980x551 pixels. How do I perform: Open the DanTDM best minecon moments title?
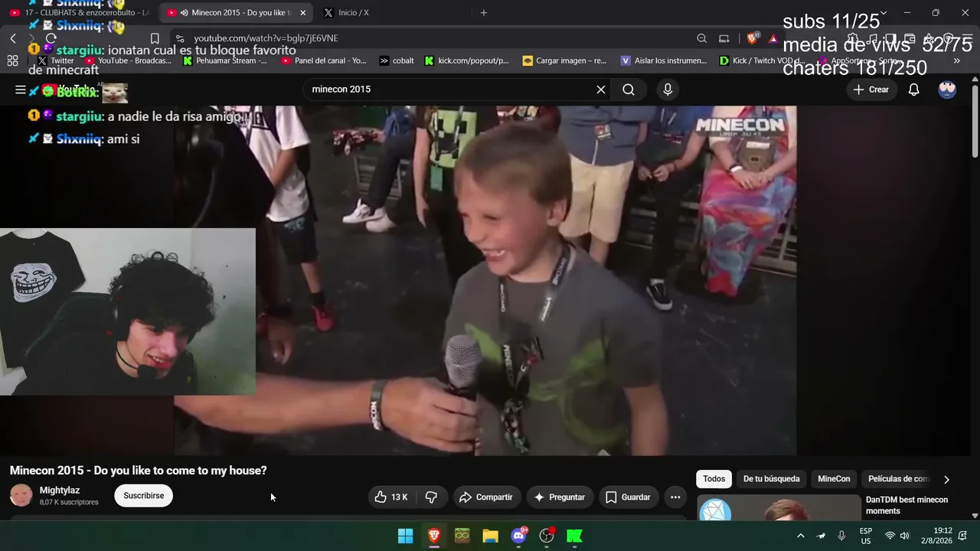pos(906,505)
